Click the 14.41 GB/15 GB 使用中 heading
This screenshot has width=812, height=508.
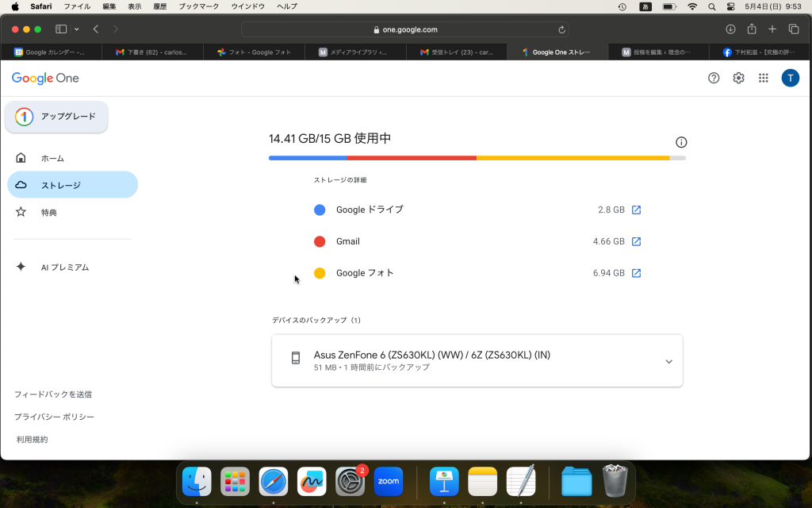pos(330,139)
